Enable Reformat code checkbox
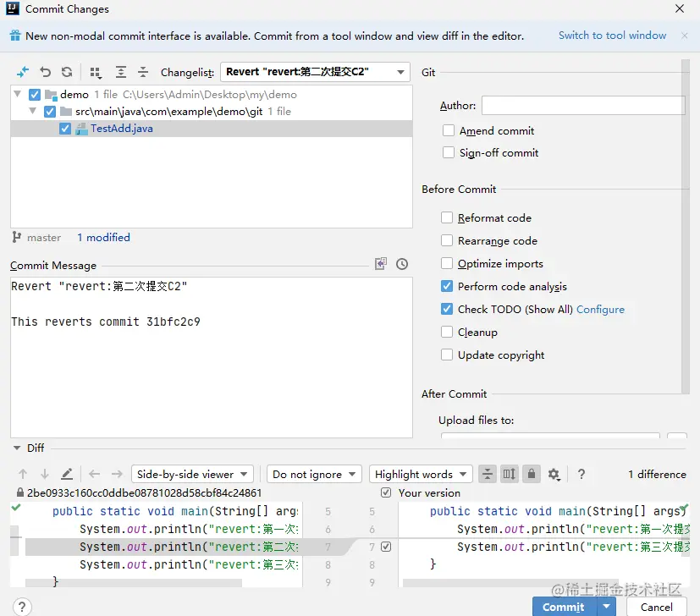 point(447,217)
